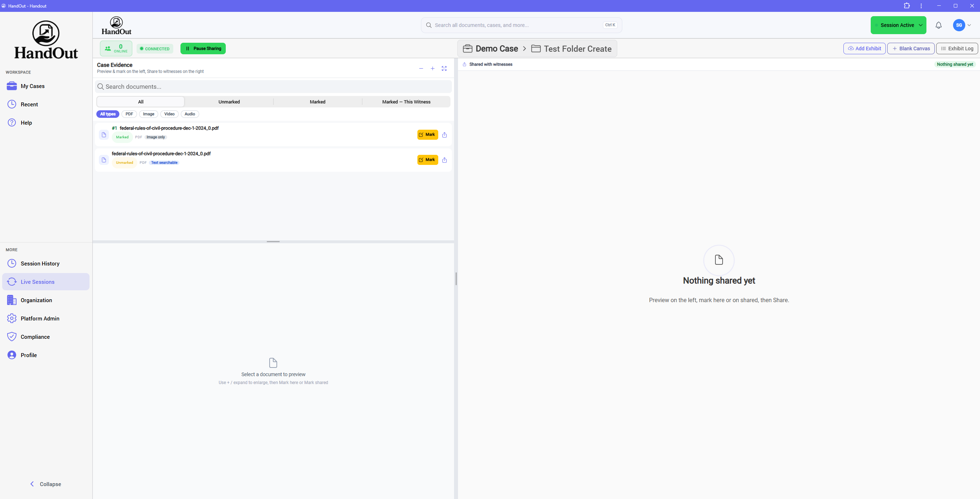The height and width of the screenshot is (499, 980).
Task: Open the Session Active dropdown
Action: (x=898, y=25)
